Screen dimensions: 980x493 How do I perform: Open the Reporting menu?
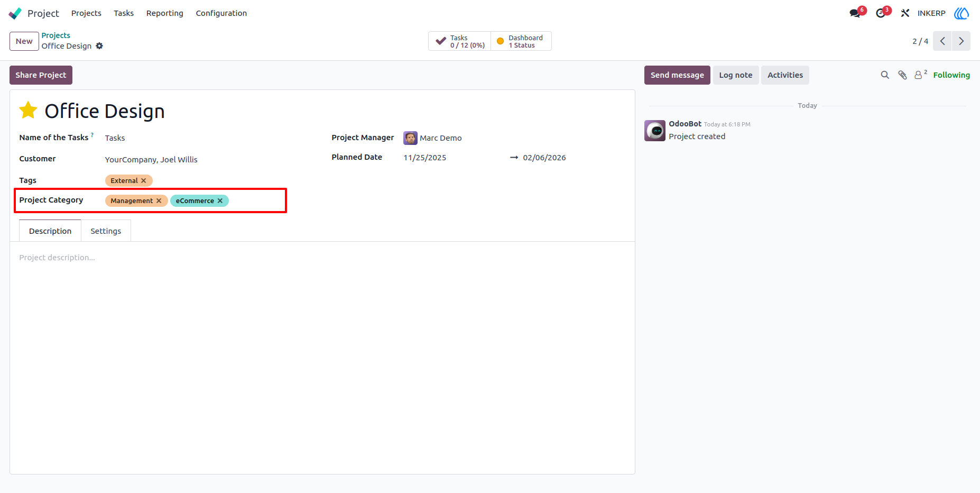click(x=165, y=13)
